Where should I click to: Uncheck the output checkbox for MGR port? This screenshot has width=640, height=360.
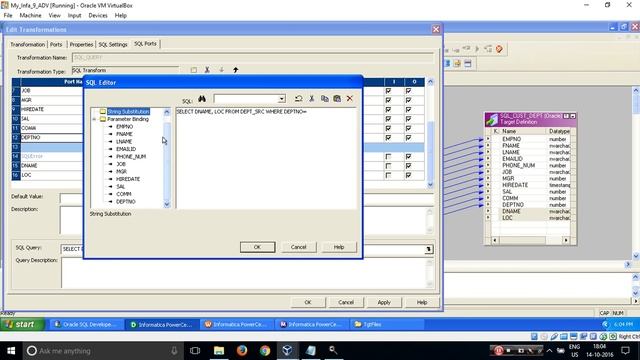click(408, 100)
